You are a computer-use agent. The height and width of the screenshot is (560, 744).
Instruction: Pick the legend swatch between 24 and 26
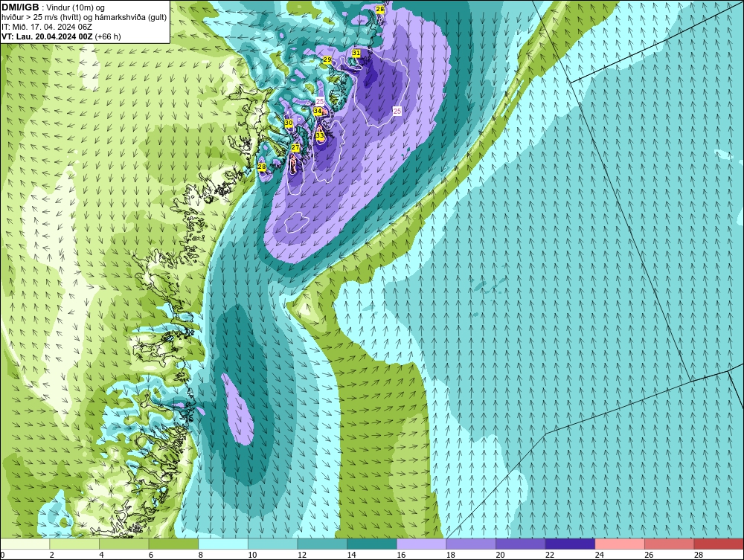point(620,544)
